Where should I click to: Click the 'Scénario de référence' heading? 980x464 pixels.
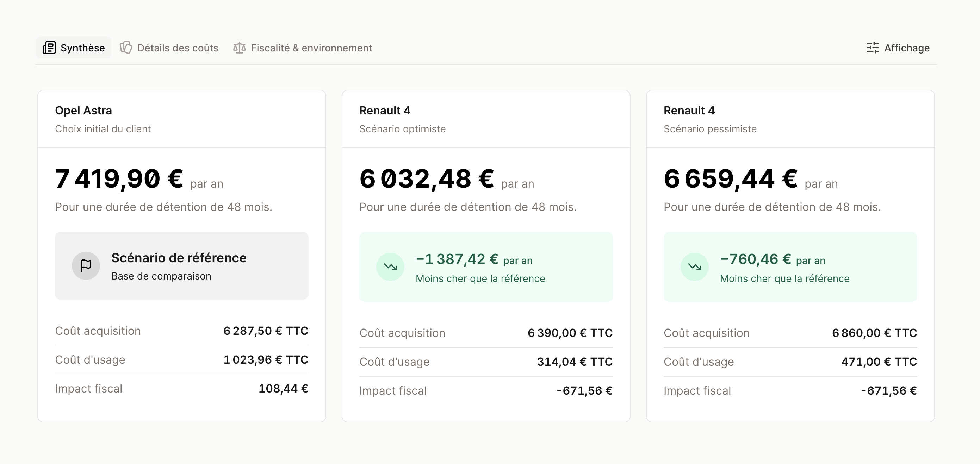point(179,258)
